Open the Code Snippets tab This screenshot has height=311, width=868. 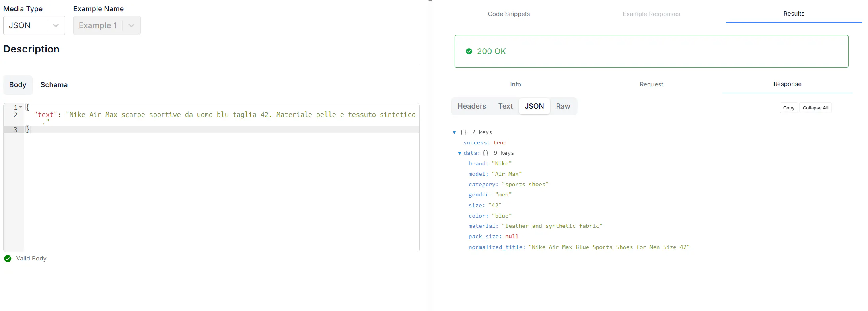click(509, 14)
